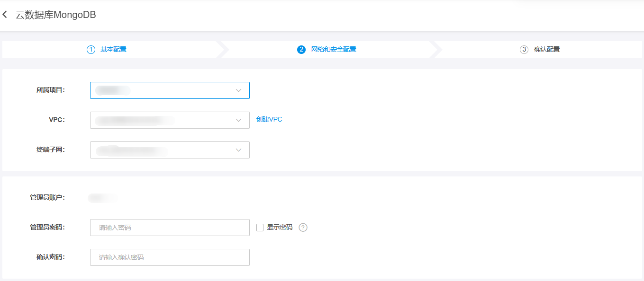Click the 云数据库MongoDB page title
Screen dimensions: 644x281
[56, 15]
